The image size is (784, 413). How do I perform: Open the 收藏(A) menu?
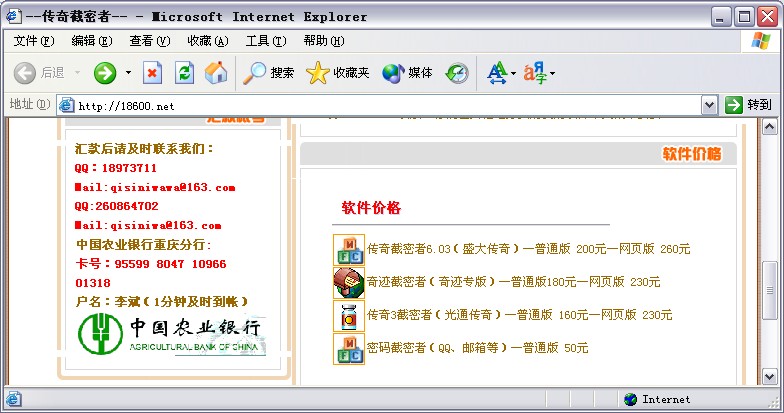point(208,41)
